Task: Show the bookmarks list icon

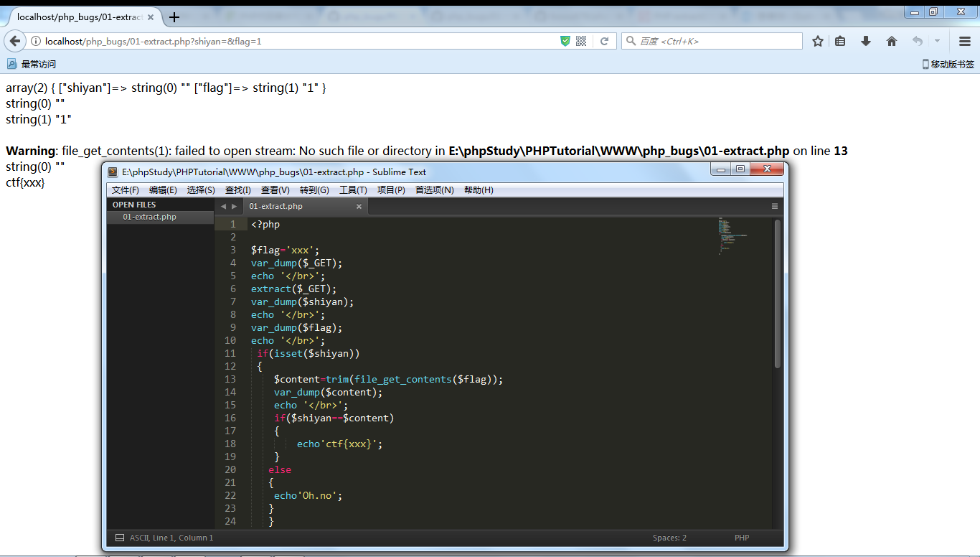Action: [x=840, y=41]
